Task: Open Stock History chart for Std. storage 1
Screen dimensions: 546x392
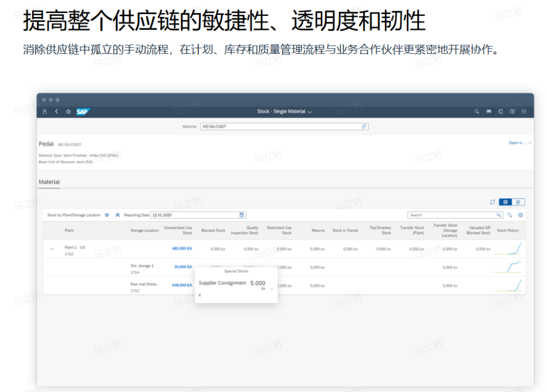Action: pyautogui.click(x=508, y=267)
